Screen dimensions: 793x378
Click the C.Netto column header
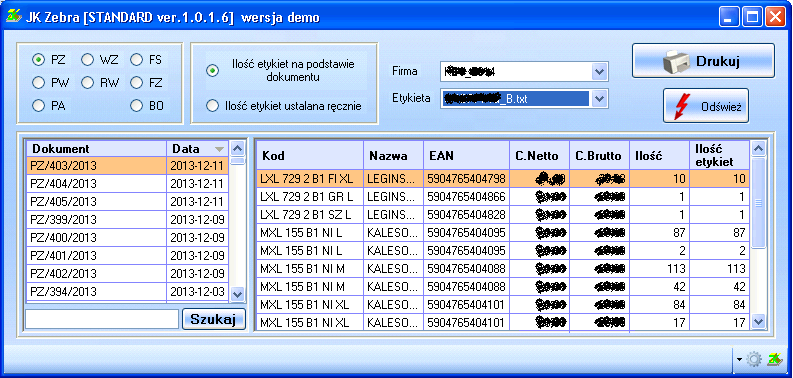(540, 155)
